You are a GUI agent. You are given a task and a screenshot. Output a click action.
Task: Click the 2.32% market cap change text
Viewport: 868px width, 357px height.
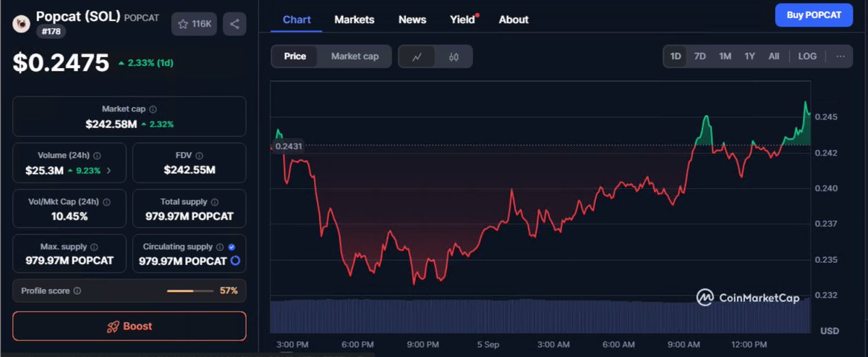(161, 125)
